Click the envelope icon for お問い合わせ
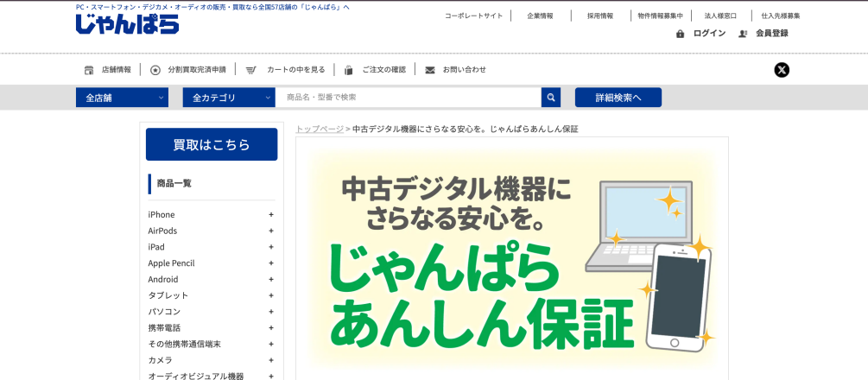 pos(429,70)
